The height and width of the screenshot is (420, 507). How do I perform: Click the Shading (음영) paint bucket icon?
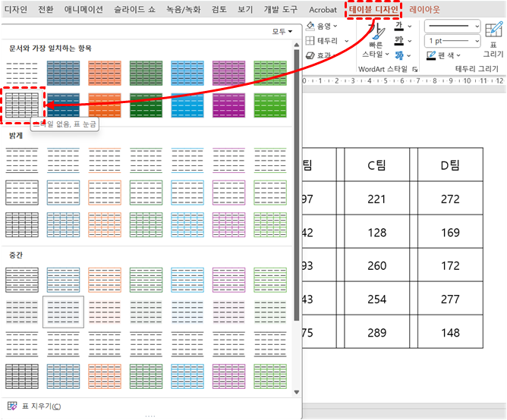click(x=311, y=26)
